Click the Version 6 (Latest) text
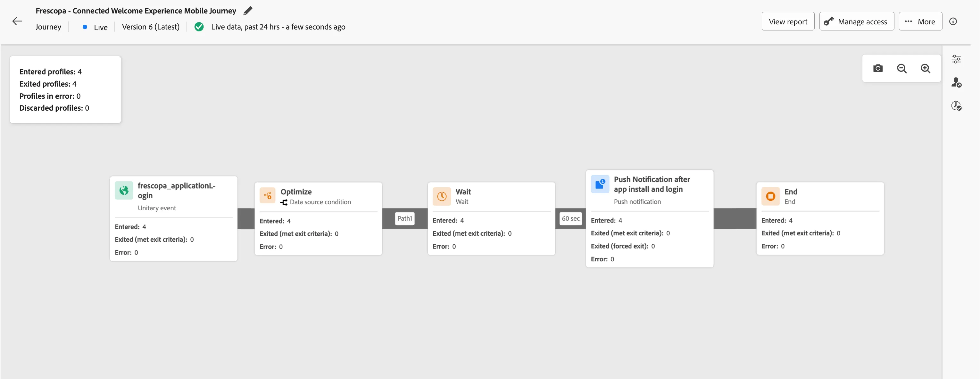 pos(151,27)
